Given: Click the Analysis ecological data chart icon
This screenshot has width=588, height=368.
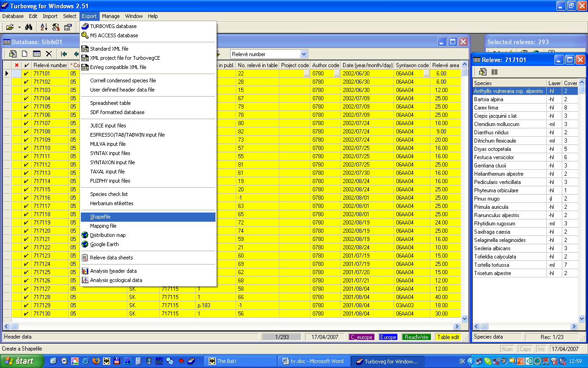Looking at the screenshot, I should pyautogui.click(x=85, y=280).
